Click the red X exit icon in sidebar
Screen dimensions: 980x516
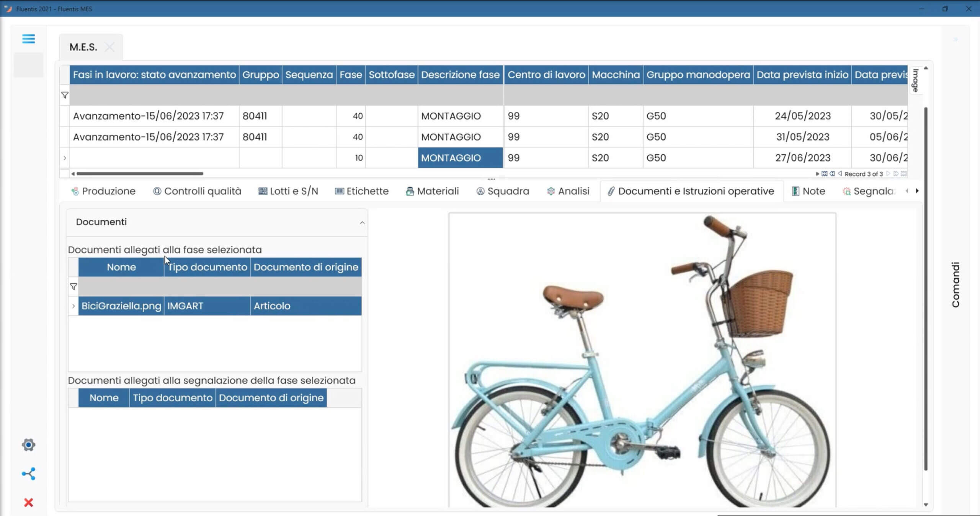coord(28,502)
